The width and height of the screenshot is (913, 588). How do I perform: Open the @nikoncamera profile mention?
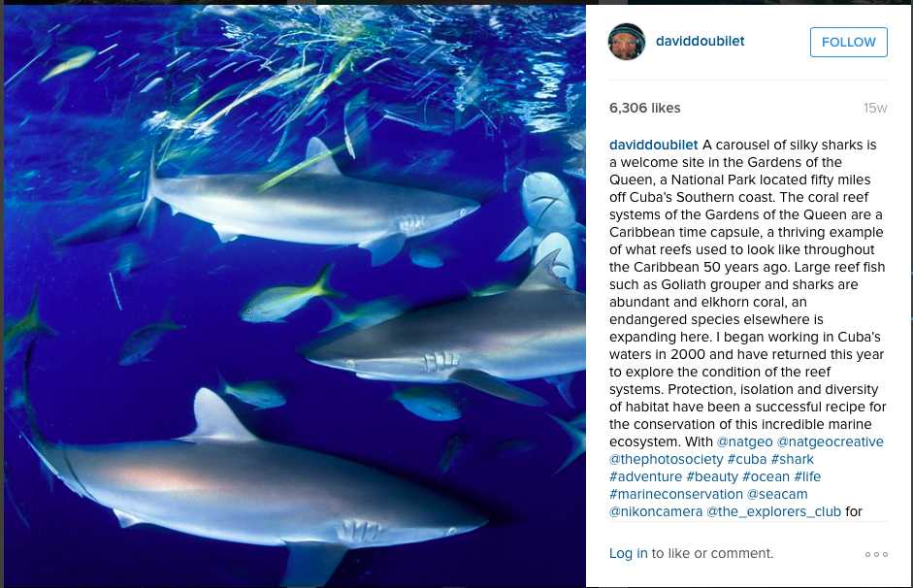click(656, 511)
